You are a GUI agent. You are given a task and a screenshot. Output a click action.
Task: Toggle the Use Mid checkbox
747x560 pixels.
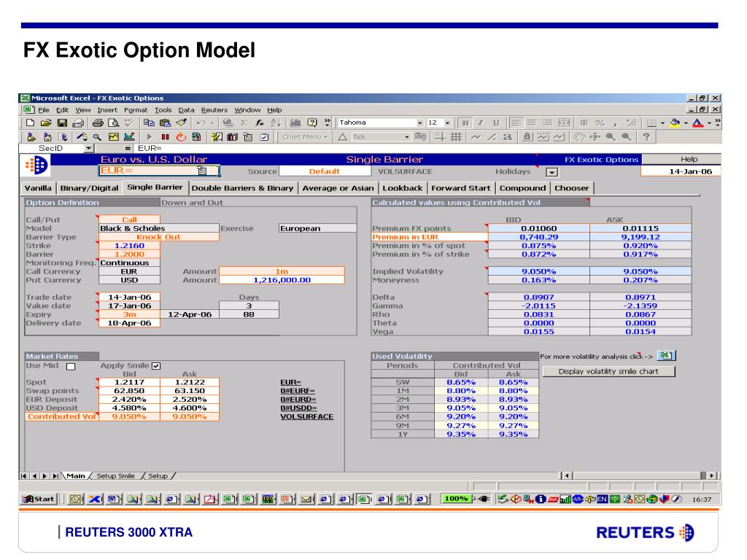coord(71,366)
